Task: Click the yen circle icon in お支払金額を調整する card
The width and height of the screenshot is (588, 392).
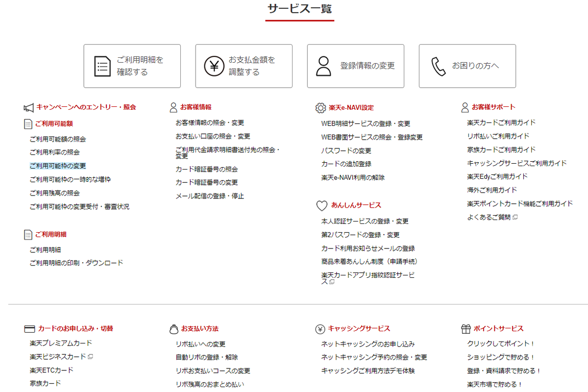Action: tap(214, 66)
